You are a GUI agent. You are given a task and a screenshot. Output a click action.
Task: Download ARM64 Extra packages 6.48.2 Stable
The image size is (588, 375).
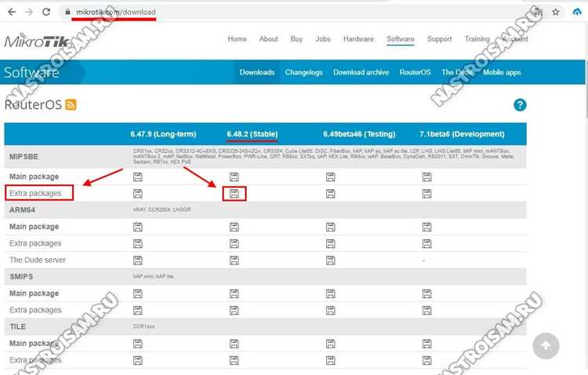[234, 244]
